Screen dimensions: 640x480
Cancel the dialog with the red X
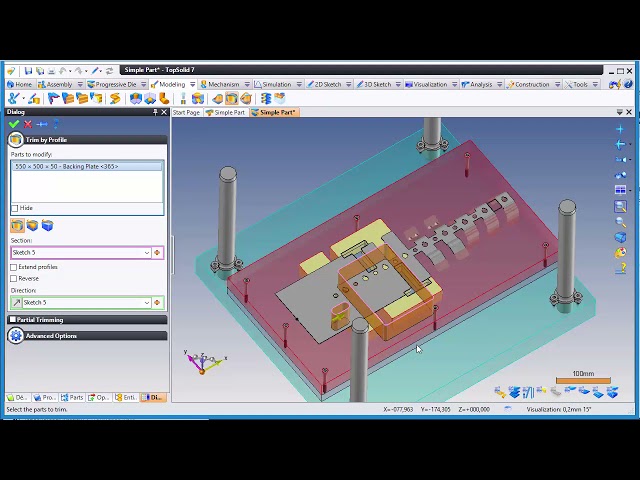28,124
